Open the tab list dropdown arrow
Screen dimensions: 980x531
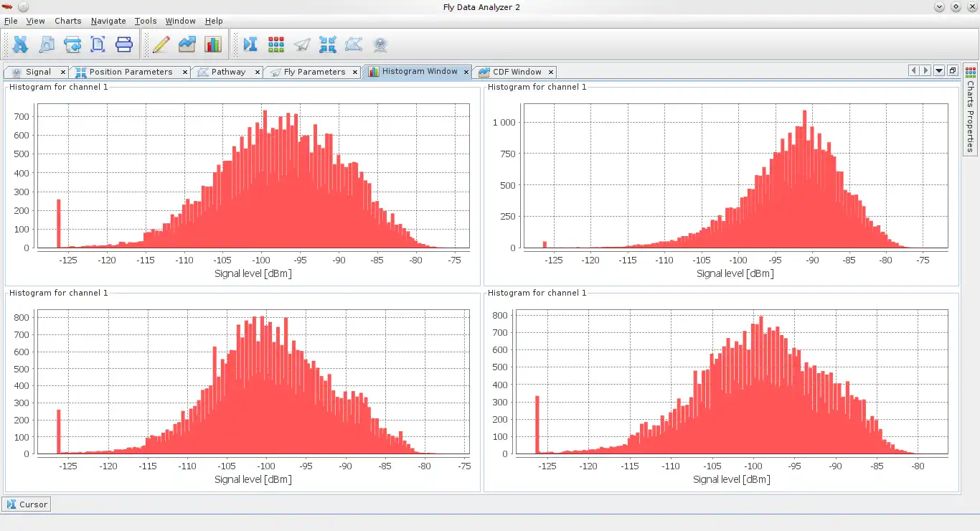tap(939, 70)
